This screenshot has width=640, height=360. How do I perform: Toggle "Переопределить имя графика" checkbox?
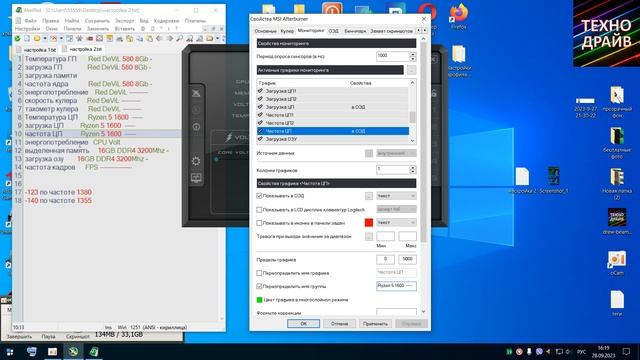(259, 273)
